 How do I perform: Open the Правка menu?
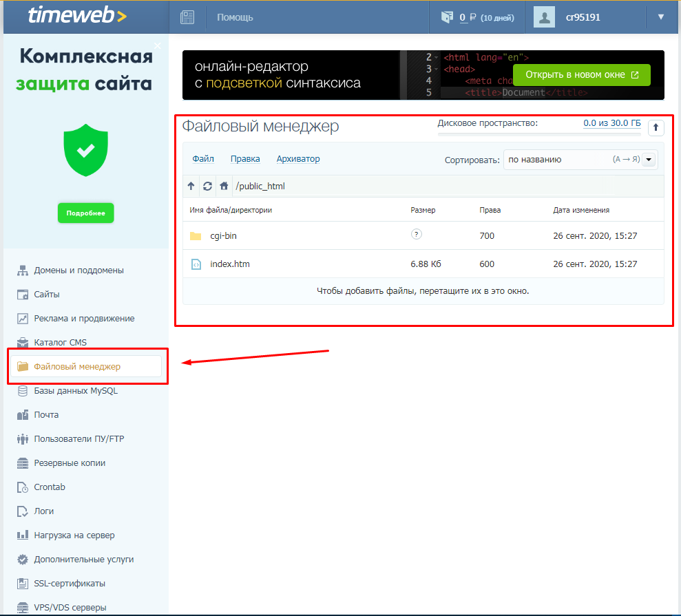tap(245, 159)
